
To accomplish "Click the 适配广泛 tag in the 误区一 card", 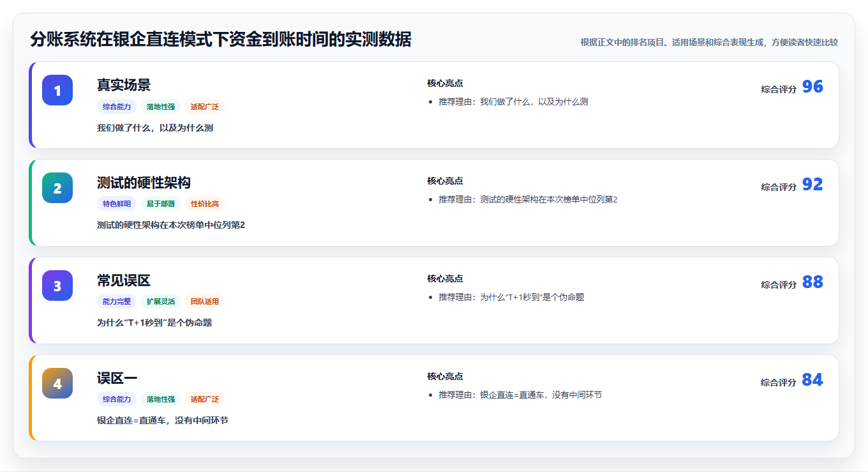I will click(205, 399).
